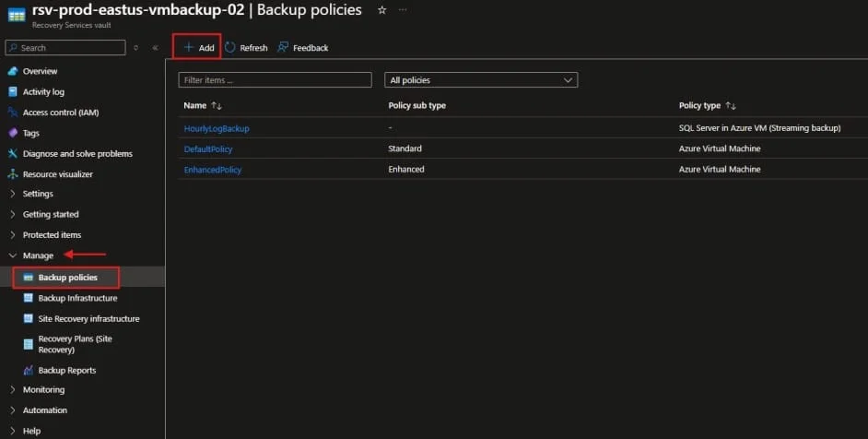Open Backup Infrastructure

77,298
